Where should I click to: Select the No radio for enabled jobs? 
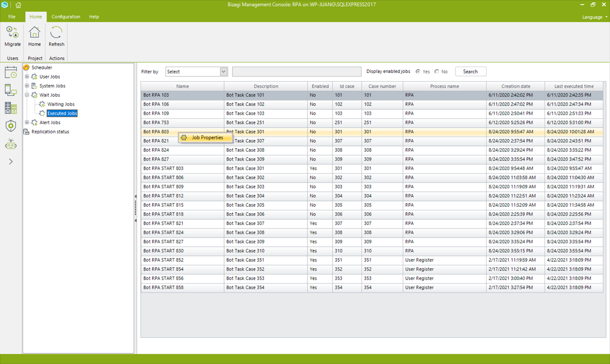coord(437,72)
